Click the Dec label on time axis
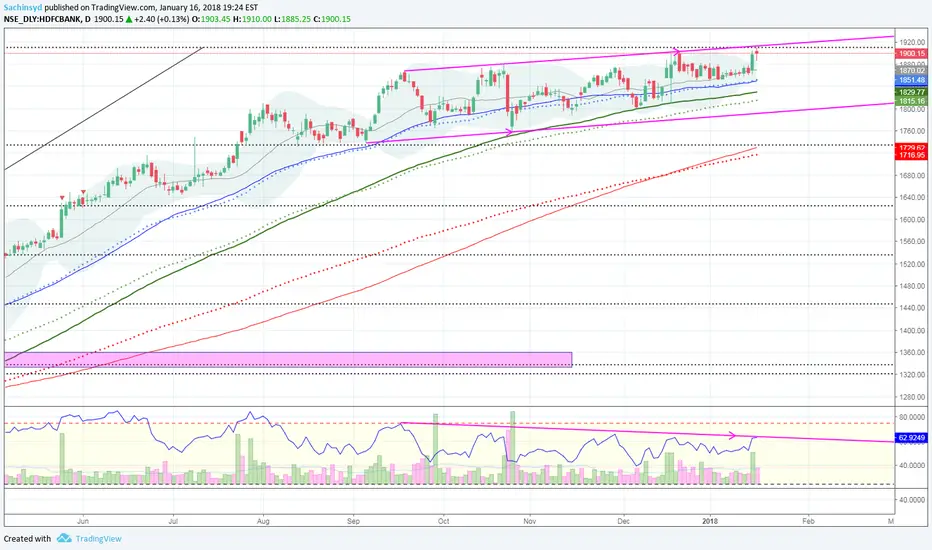 [624, 521]
